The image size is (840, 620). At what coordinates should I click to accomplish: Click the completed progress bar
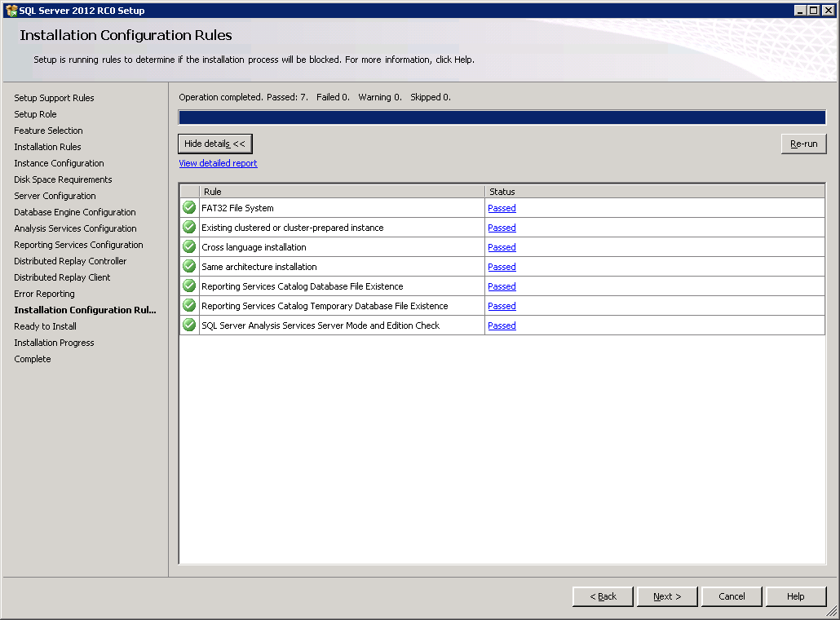[x=502, y=117]
